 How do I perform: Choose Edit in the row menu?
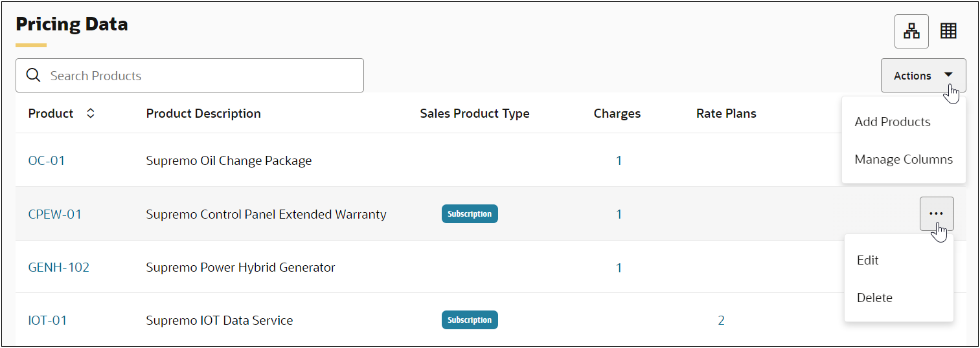(x=867, y=260)
